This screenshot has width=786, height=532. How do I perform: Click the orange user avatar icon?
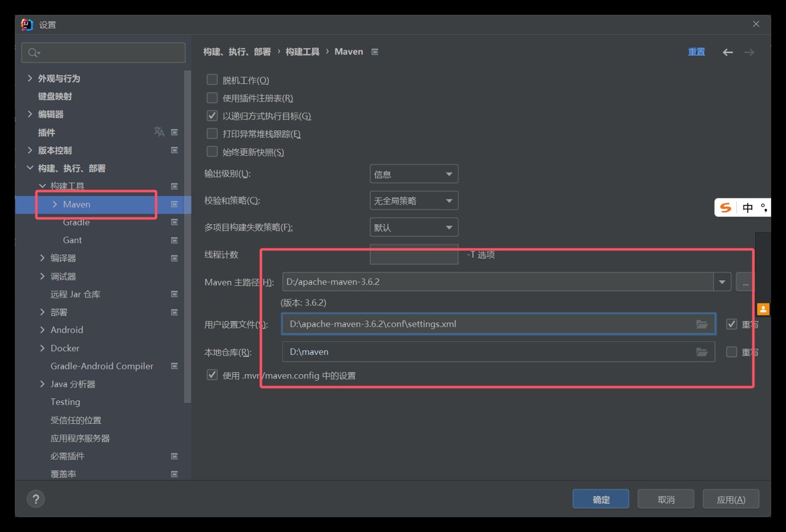click(763, 309)
